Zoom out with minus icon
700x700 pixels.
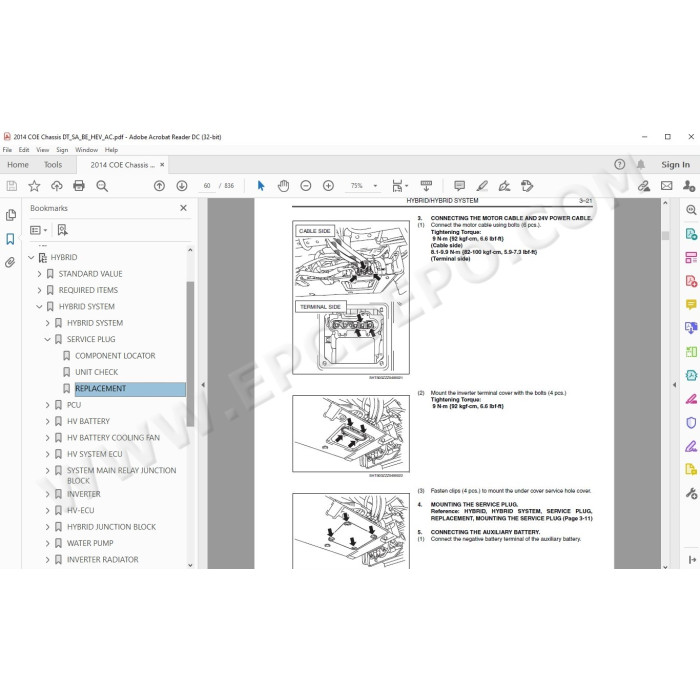pyautogui.click(x=306, y=186)
